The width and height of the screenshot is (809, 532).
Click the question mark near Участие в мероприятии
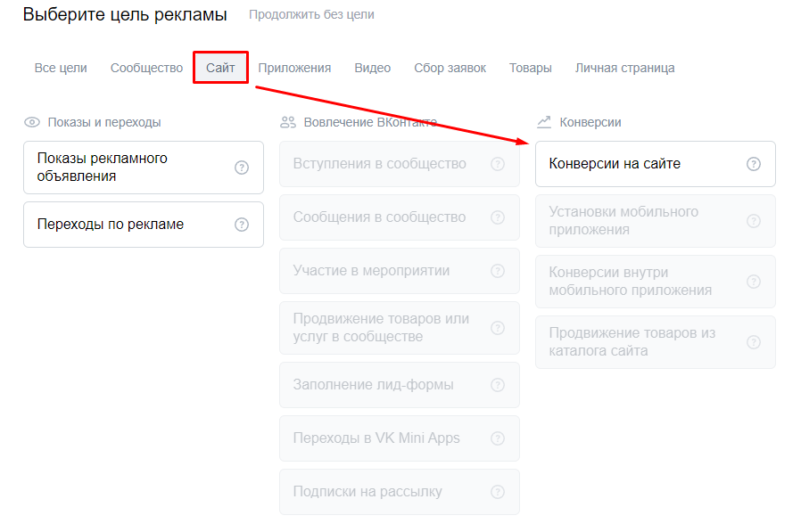[498, 271]
